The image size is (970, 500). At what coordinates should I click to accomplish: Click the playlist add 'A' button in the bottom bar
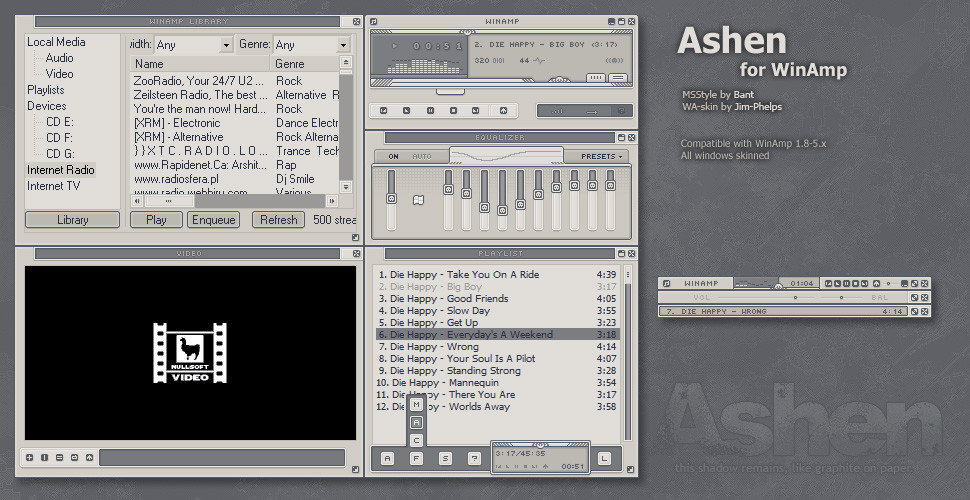point(388,459)
